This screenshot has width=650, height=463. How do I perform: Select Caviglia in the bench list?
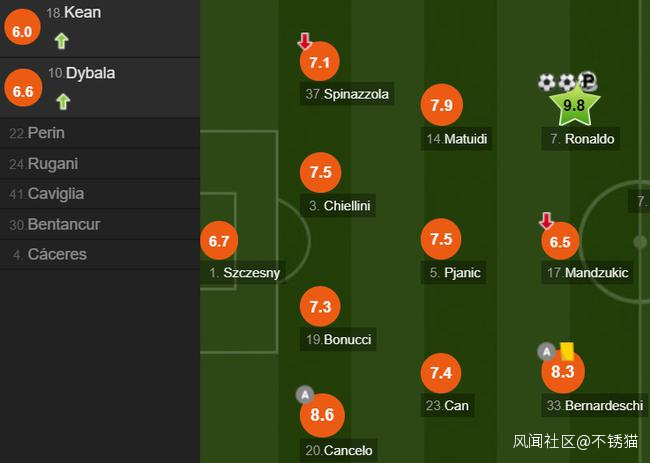tap(55, 194)
